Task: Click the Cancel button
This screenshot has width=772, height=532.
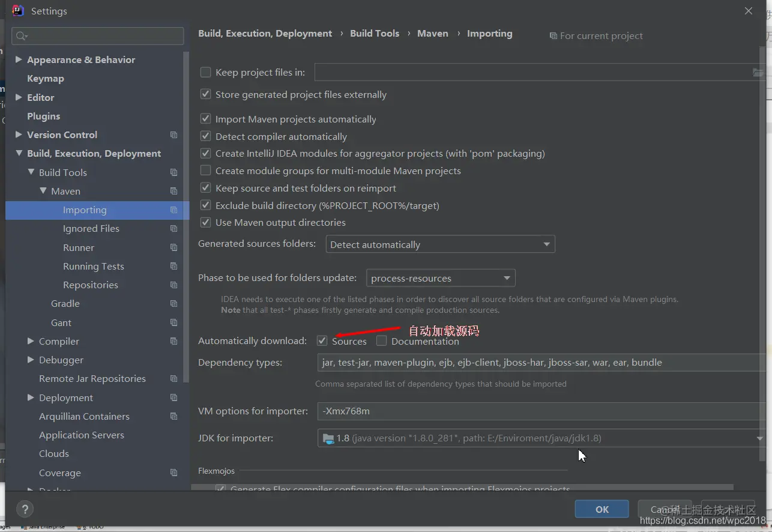Action: pyautogui.click(x=665, y=509)
